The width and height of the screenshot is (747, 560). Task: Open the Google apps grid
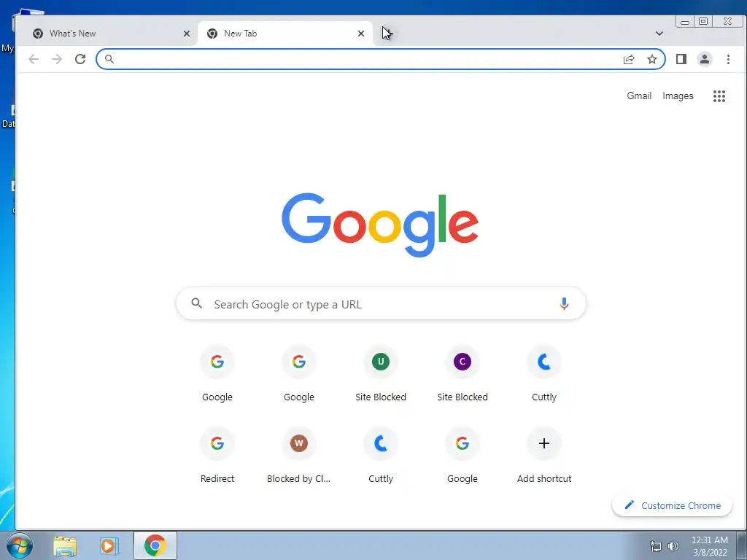[x=719, y=96]
